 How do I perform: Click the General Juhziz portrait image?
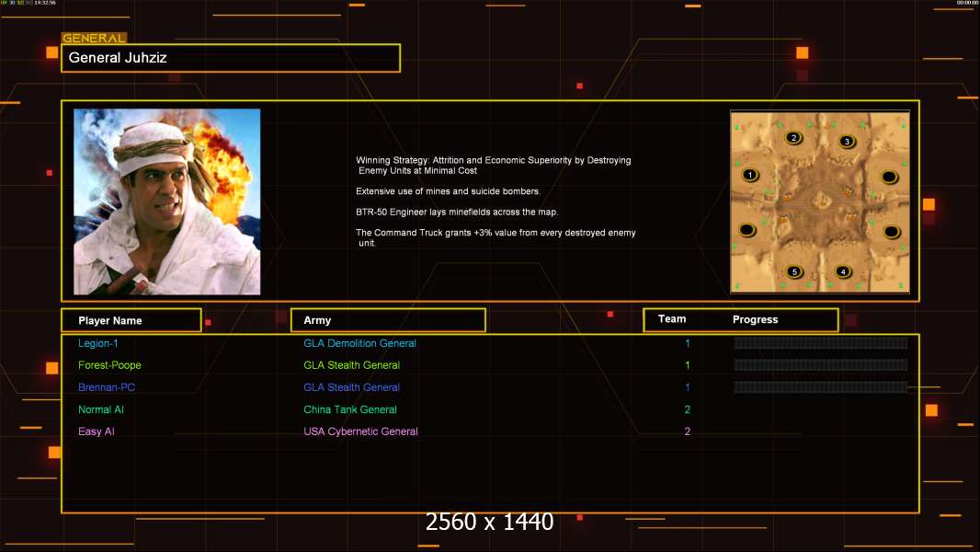[x=166, y=201]
